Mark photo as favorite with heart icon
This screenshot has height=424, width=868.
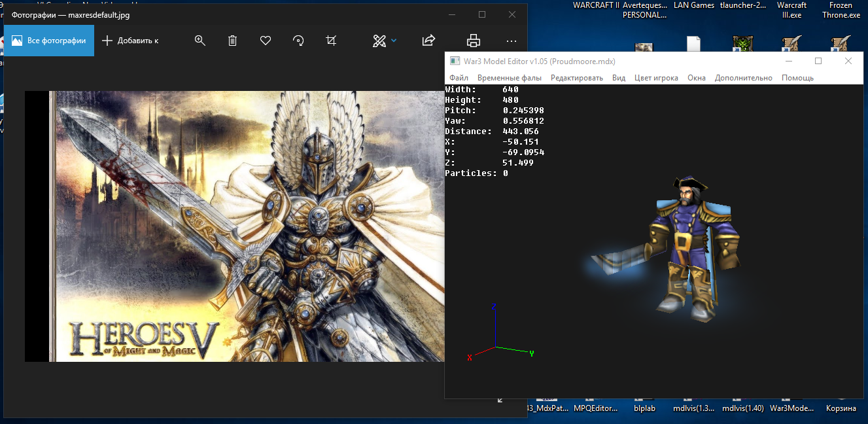[x=266, y=41]
